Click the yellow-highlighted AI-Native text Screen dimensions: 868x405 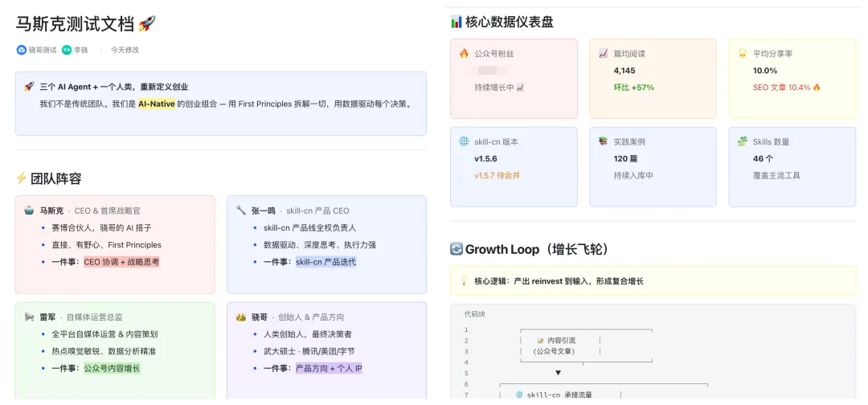click(x=156, y=104)
